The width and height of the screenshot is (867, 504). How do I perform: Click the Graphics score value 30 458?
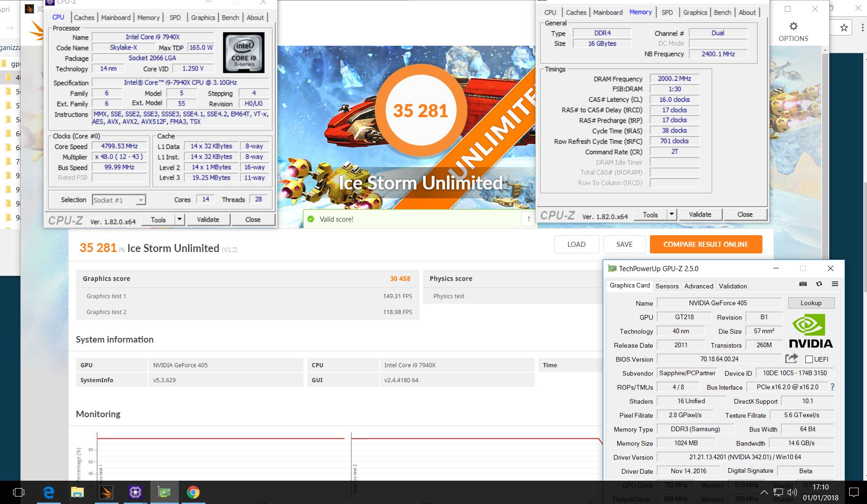pyautogui.click(x=400, y=279)
